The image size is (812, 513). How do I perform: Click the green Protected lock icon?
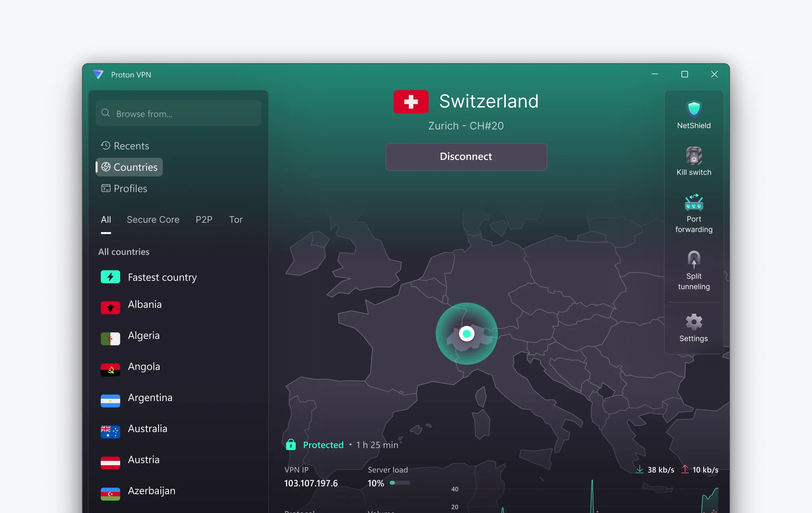291,445
